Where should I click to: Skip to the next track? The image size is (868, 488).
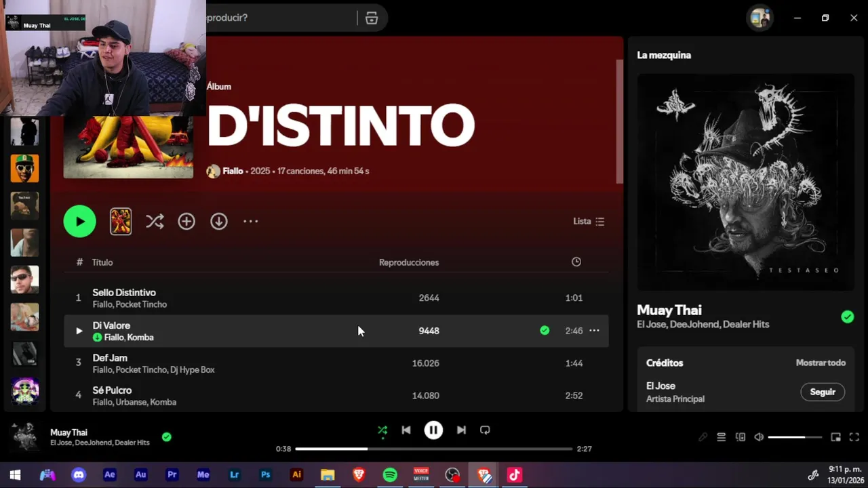461,430
